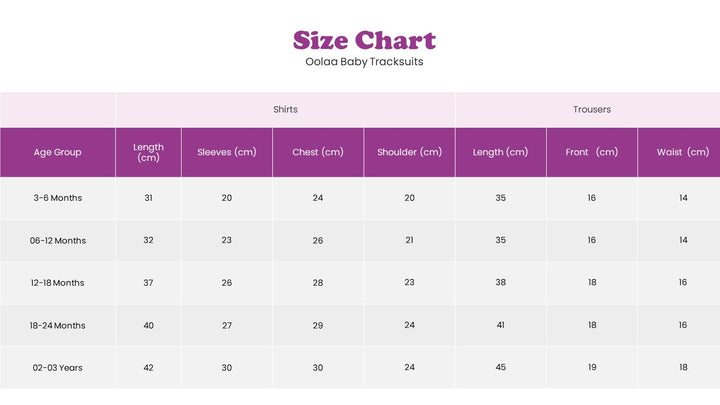Image resolution: width=720 pixels, height=405 pixels.
Task: Click the Chest (cm) column header
Action: coord(318,152)
